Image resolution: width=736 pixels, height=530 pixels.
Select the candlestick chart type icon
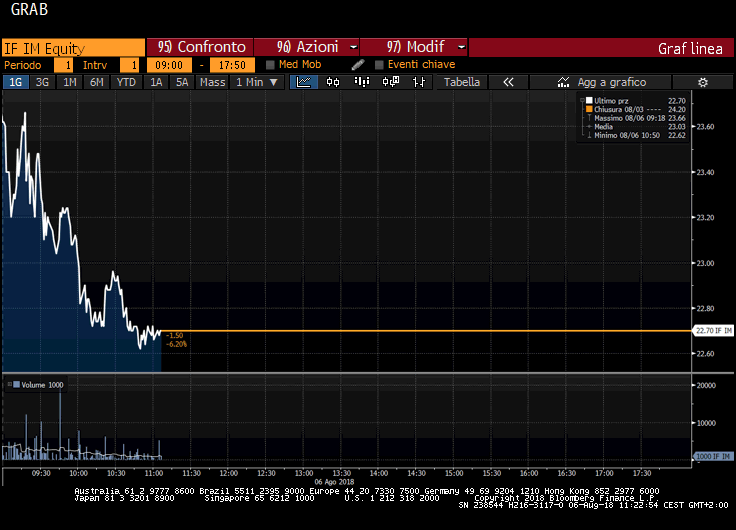coord(333,82)
